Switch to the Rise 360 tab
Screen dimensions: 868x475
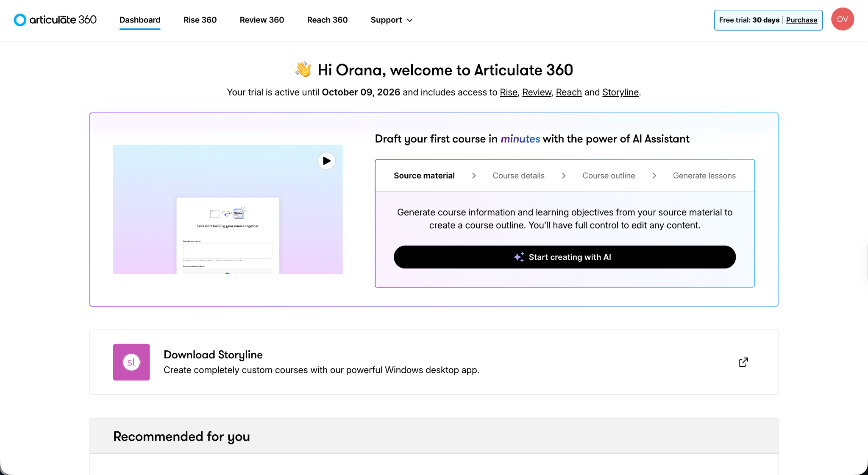click(x=200, y=20)
